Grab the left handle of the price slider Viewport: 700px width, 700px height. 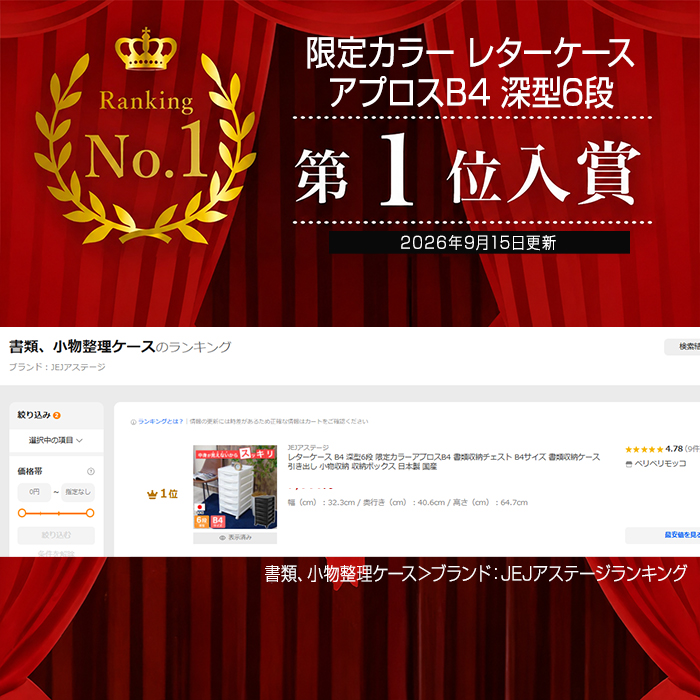pyautogui.click(x=21, y=513)
